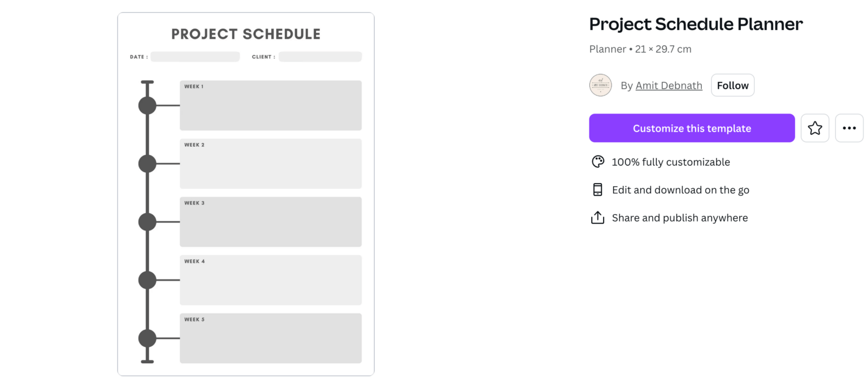868x383 pixels.
Task: Click Customize this template
Action: point(692,128)
